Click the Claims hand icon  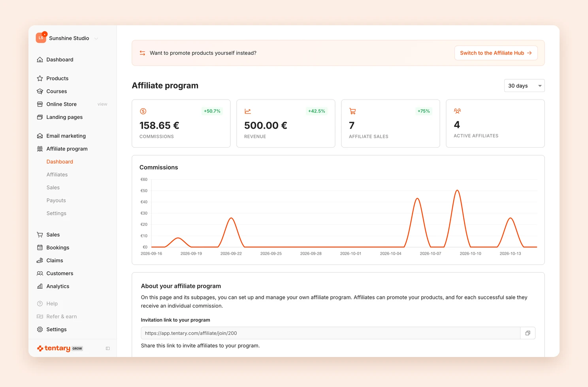[40, 261]
